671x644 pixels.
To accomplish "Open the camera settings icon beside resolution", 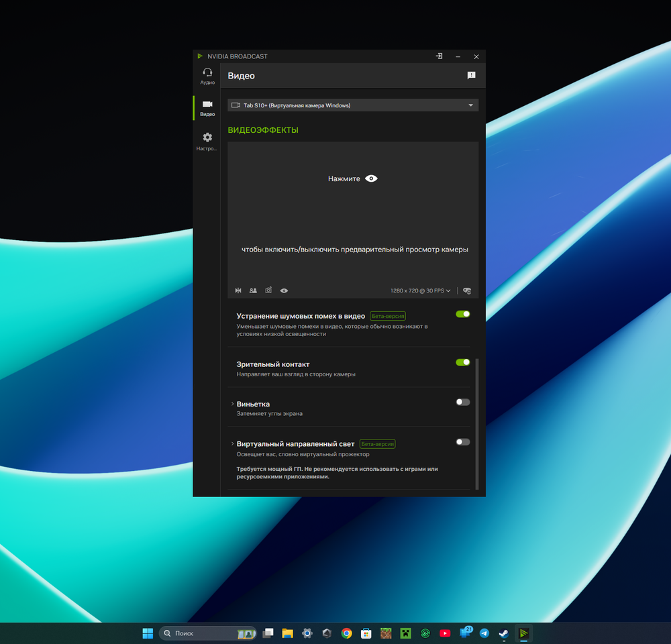I will pyautogui.click(x=467, y=290).
